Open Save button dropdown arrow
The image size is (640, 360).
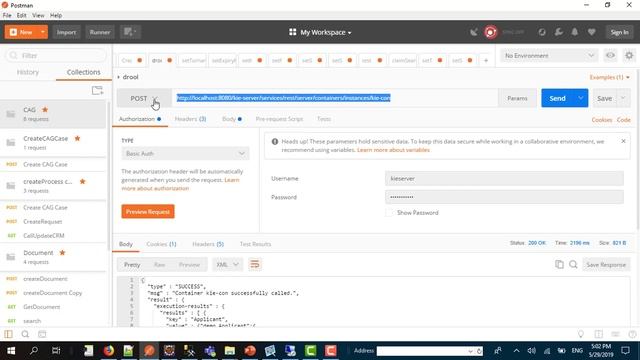pos(623,98)
